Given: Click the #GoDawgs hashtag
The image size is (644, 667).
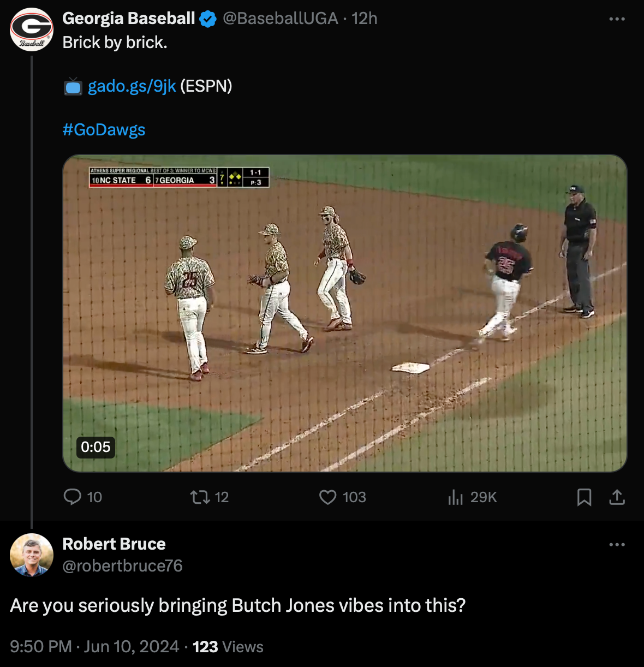Looking at the screenshot, I should click(x=104, y=130).
